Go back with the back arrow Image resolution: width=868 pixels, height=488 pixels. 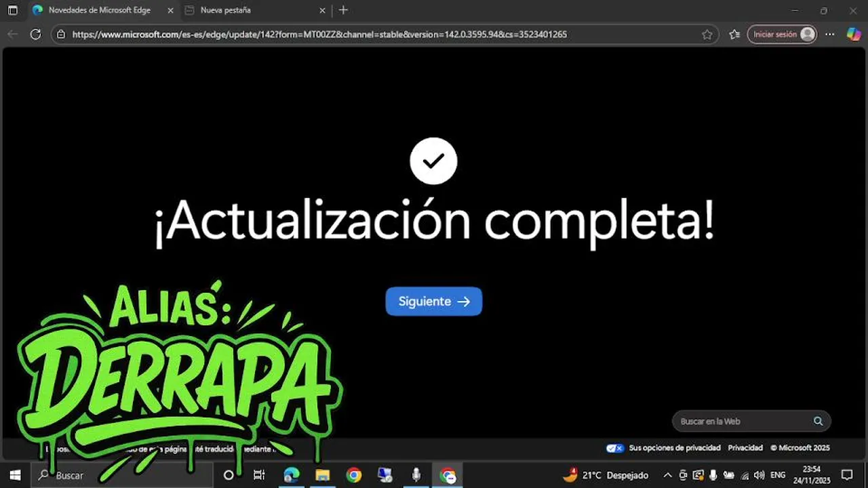[13, 34]
